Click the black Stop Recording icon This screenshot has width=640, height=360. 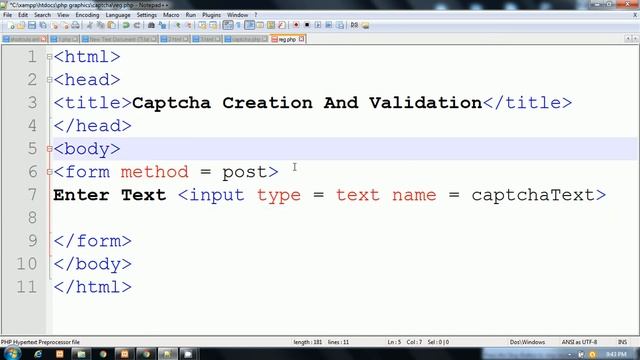(307, 25)
